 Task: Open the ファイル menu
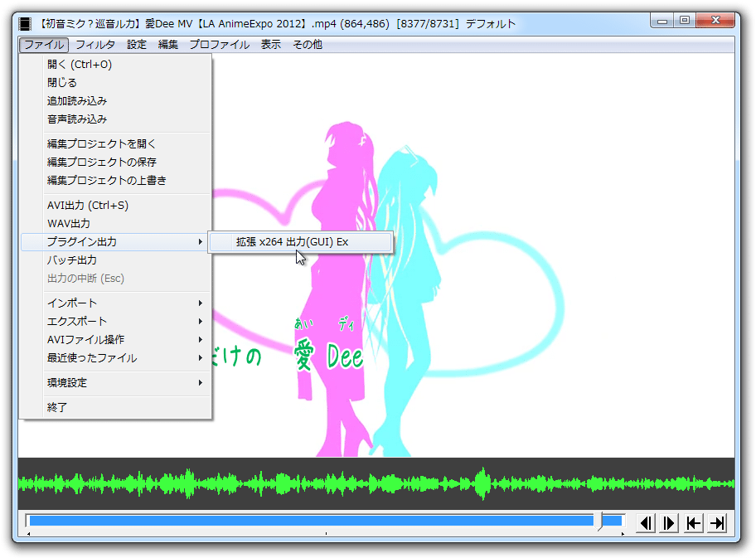(44, 45)
